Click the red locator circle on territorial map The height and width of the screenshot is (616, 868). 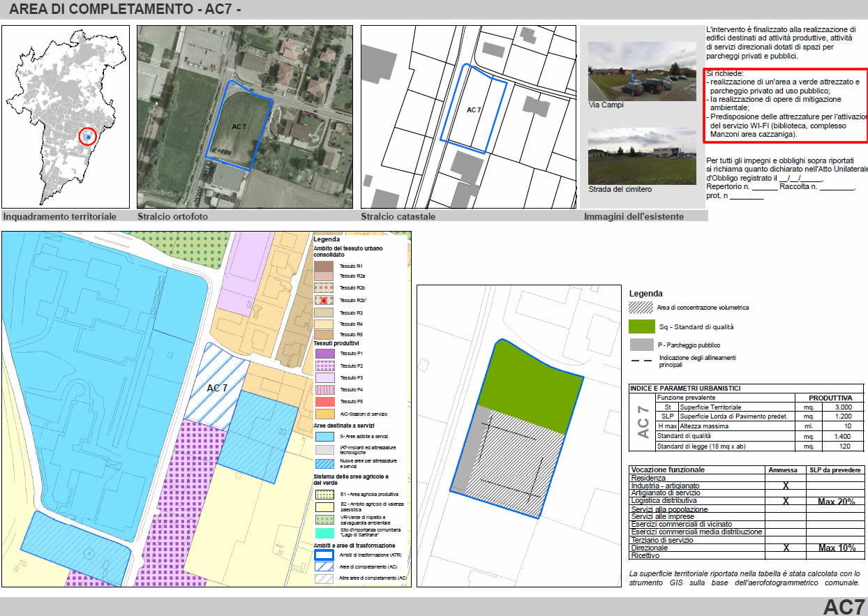click(x=87, y=137)
